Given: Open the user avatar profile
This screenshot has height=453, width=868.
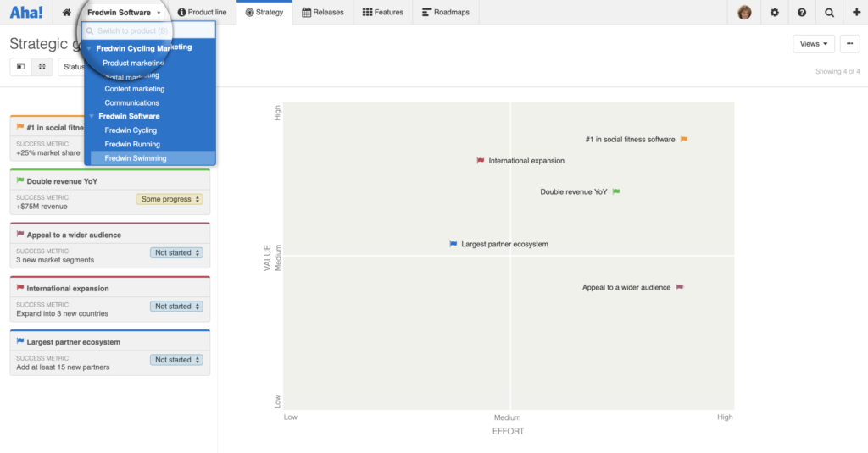Looking at the screenshot, I should coord(744,12).
